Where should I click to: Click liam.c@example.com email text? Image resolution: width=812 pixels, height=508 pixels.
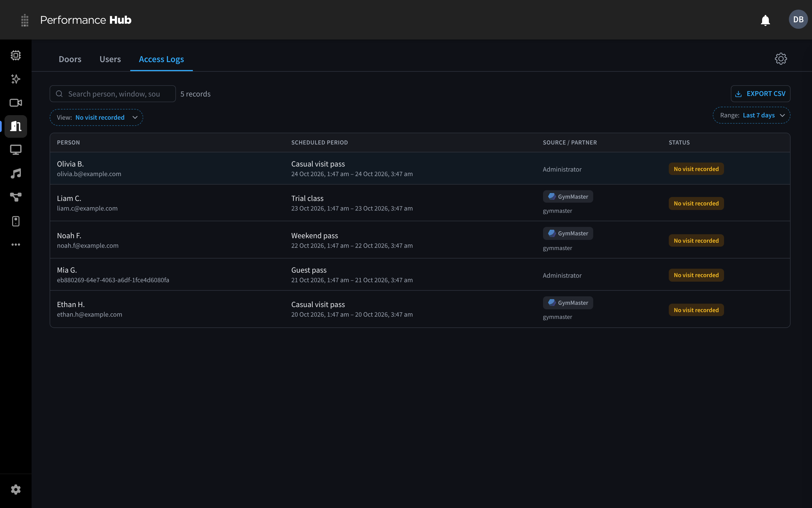pyautogui.click(x=87, y=208)
